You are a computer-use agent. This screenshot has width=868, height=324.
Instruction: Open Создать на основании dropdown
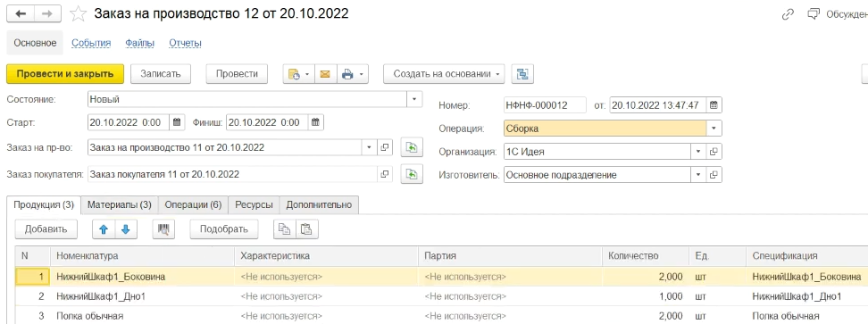pos(444,74)
